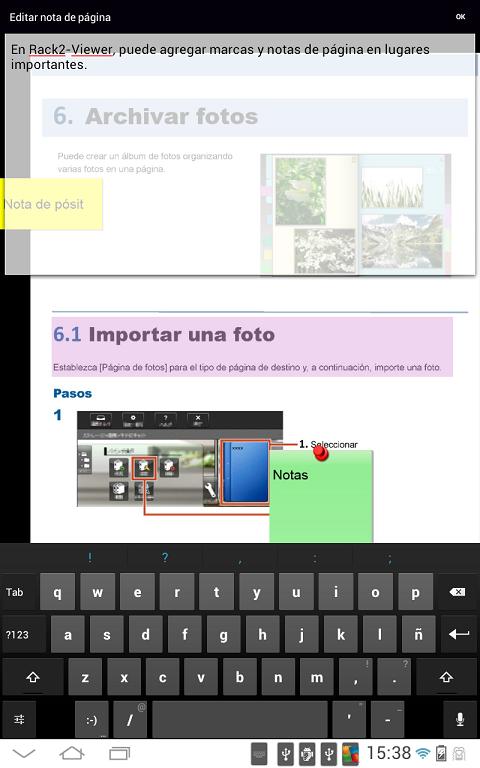
Task: Tap the o key
Action: [375, 592]
